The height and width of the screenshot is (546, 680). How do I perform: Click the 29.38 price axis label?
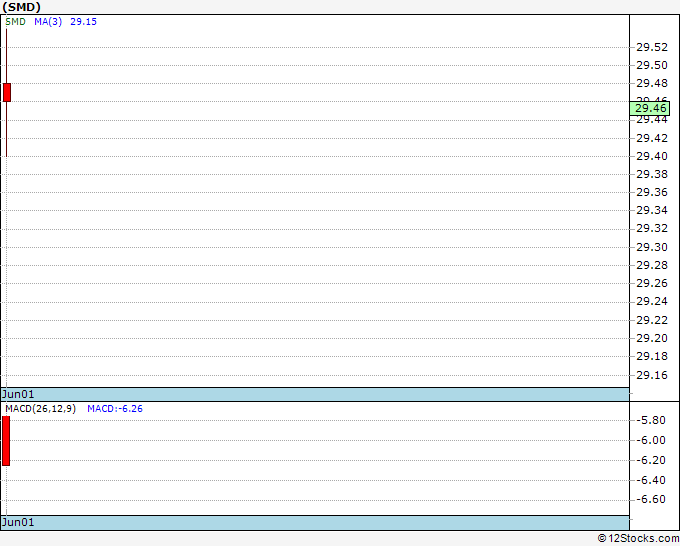(652, 174)
